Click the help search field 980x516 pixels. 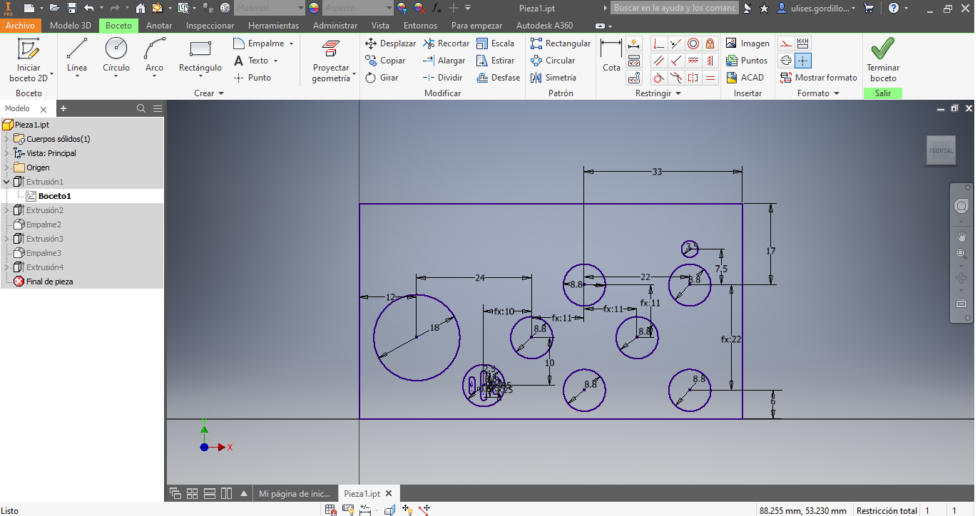point(674,8)
